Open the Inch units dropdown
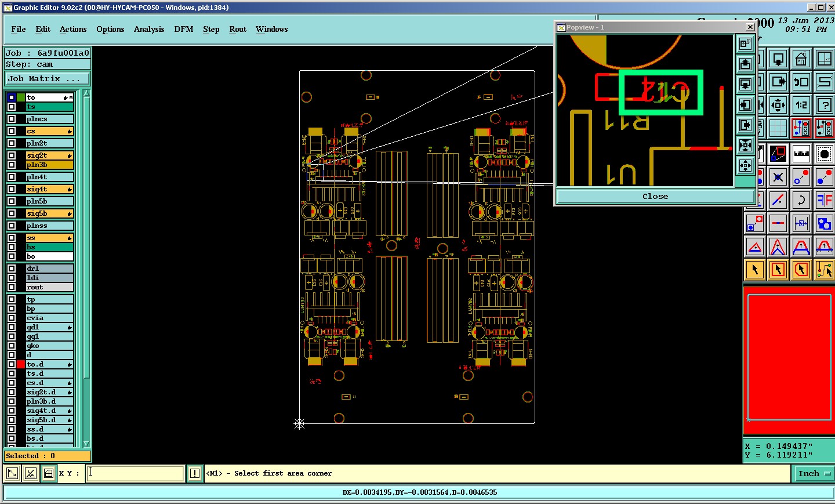This screenshot has height=504, width=835. pos(813,473)
